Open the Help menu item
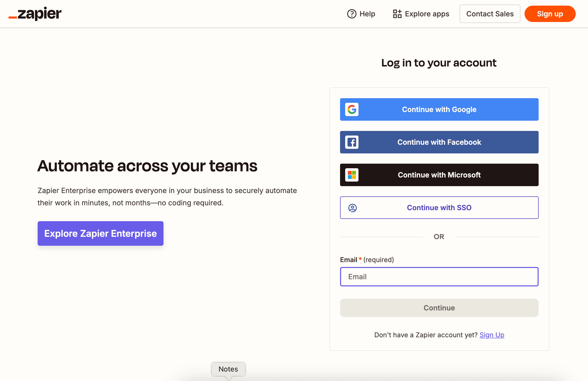The image size is (588, 381). [x=367, y=14]
